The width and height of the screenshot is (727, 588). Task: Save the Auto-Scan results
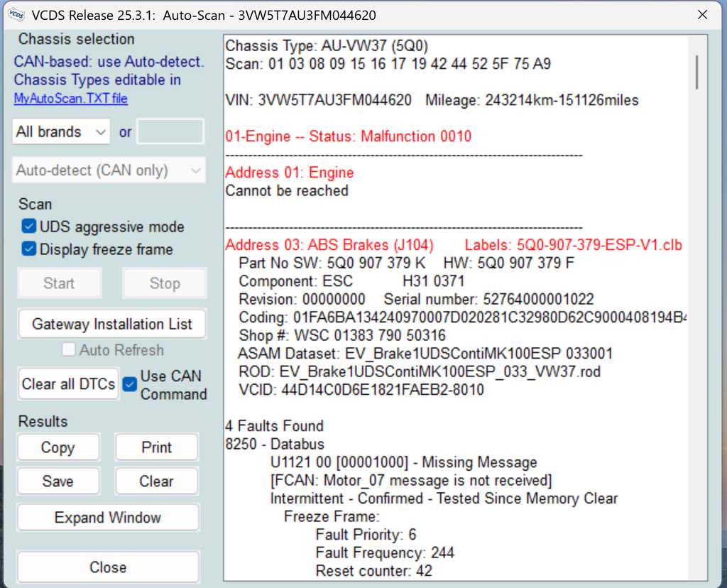[x=58, y=481]
